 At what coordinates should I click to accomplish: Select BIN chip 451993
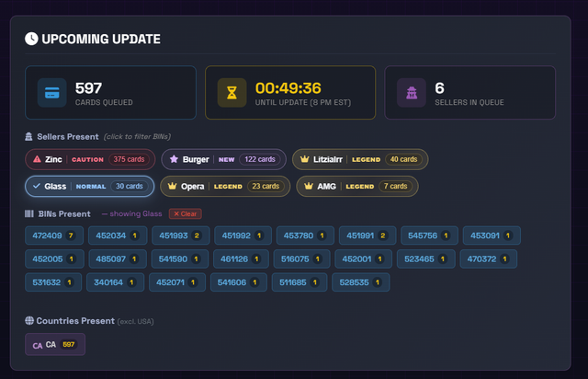pos(180,235)
